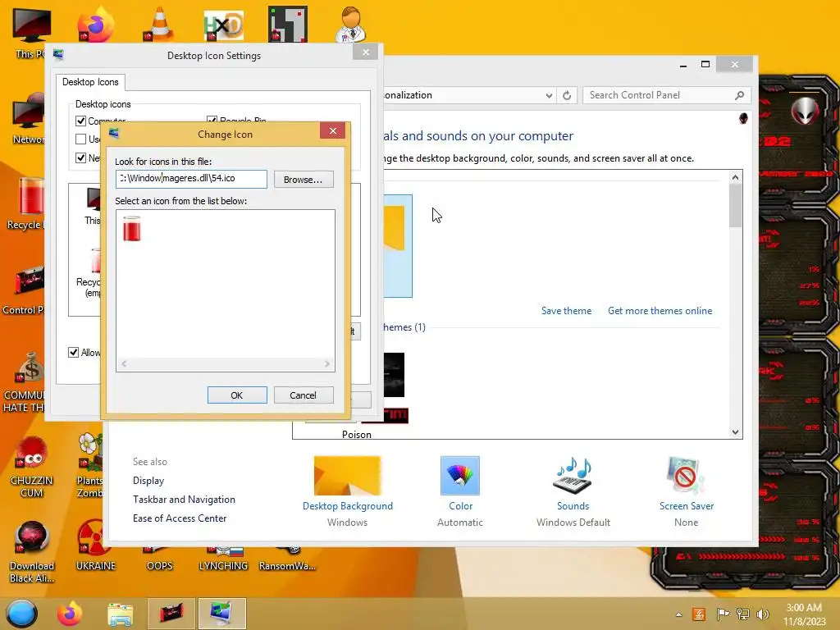The height and width of the screenshot is (630, 840).
Task: Minimize the Personalization window
Action: (683, 65)
